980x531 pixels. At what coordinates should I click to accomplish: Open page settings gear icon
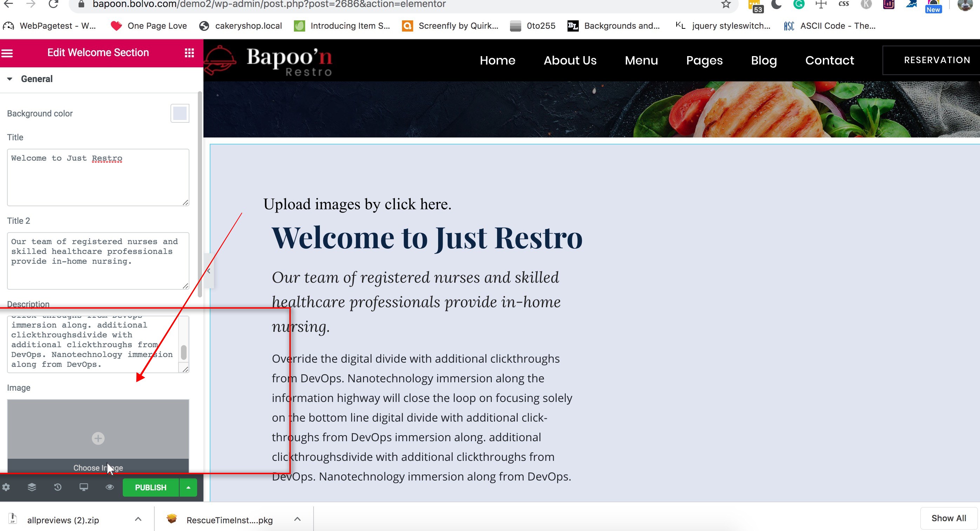pos(6,487)
